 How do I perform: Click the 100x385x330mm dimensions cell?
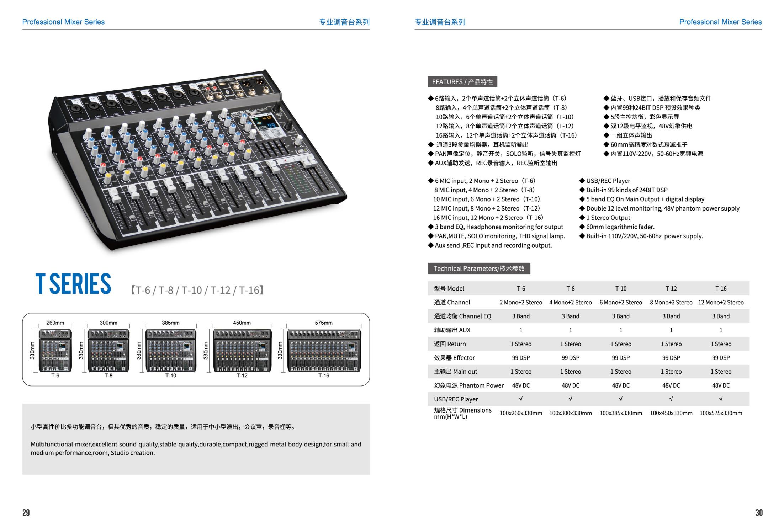tap(621, 413)
